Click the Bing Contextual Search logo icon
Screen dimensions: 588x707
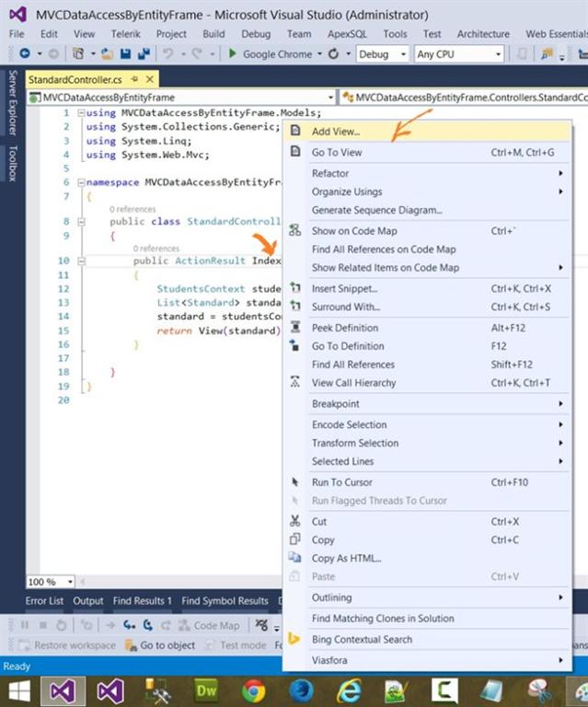tap(294, 639)
